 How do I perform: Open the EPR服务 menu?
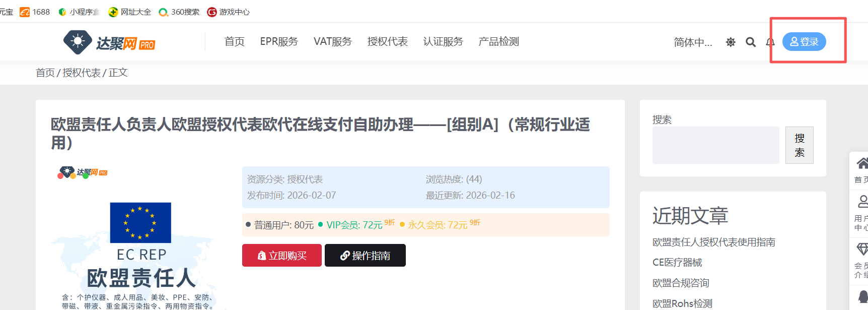[279, 42]
